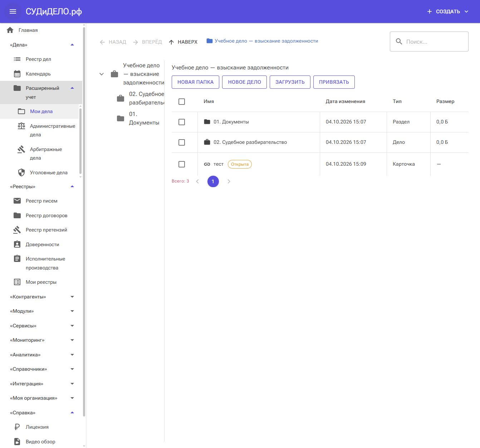This screenshot has width=480, height=448.
Task: Click the Поиск search field
Action: click(429, 42)
